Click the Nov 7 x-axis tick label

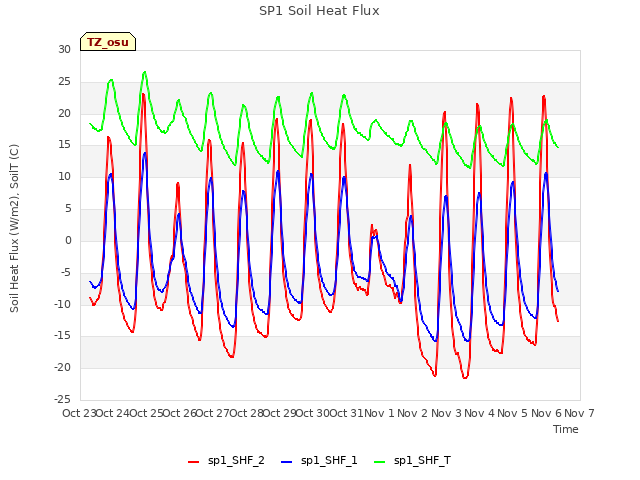coord(579,413)
